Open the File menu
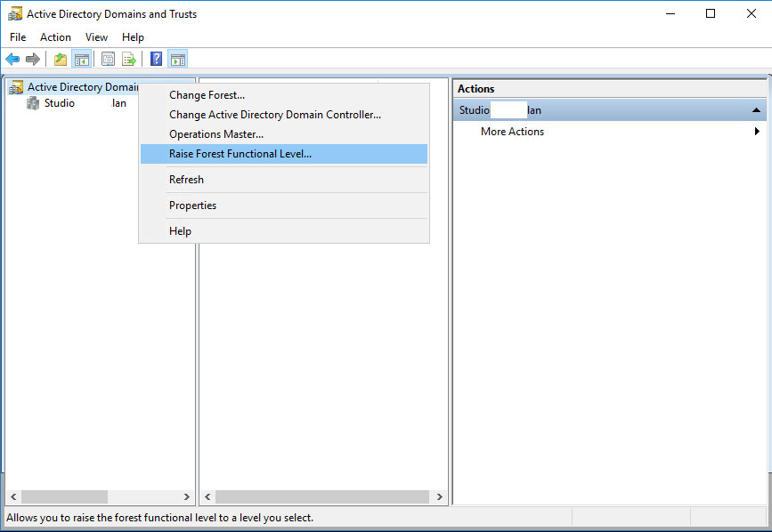The height and width of the screenshot is (532, 772). pos(18,37)
